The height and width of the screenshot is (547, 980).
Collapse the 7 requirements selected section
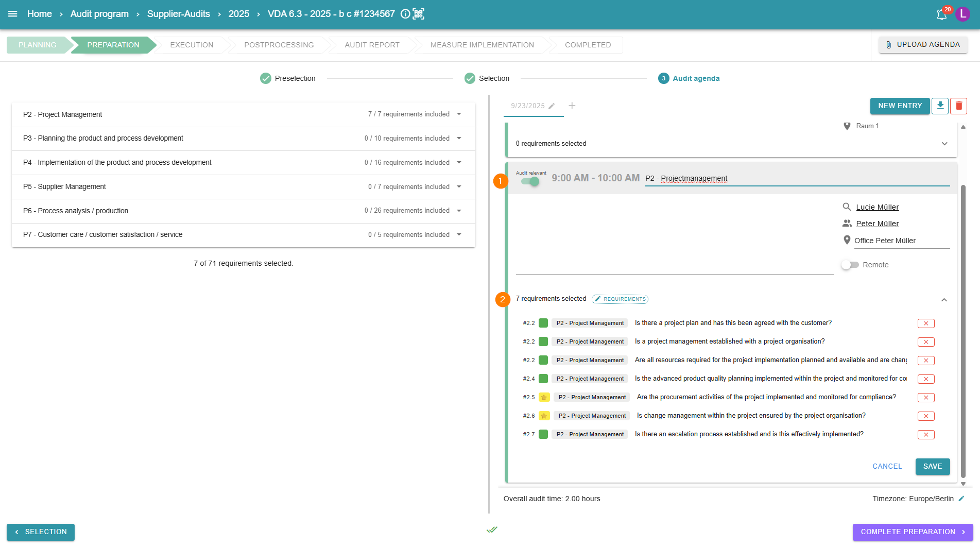pyautogui.click(x=944, y=300)
